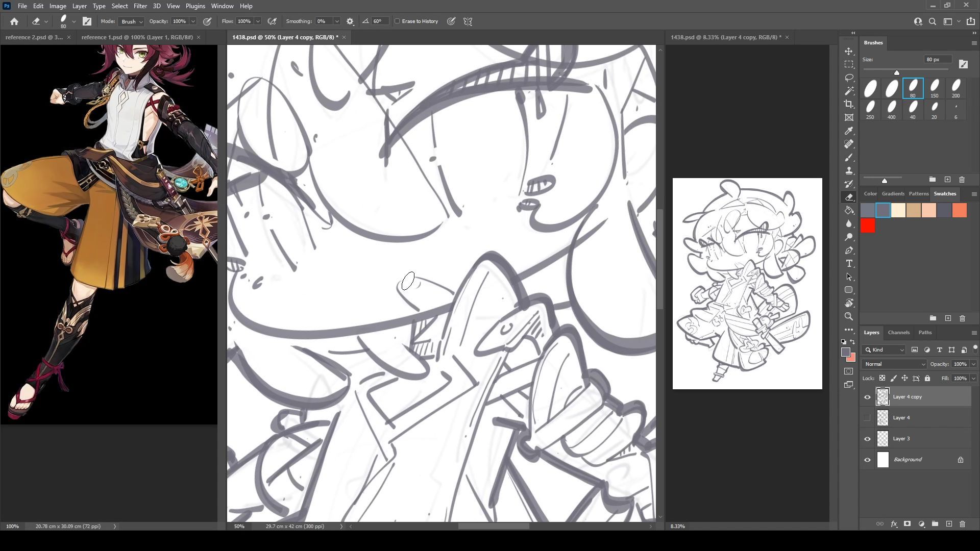Screen dimensions: 980x551
Task: Select the Horizontal Type tool
Action: point(849,264)
